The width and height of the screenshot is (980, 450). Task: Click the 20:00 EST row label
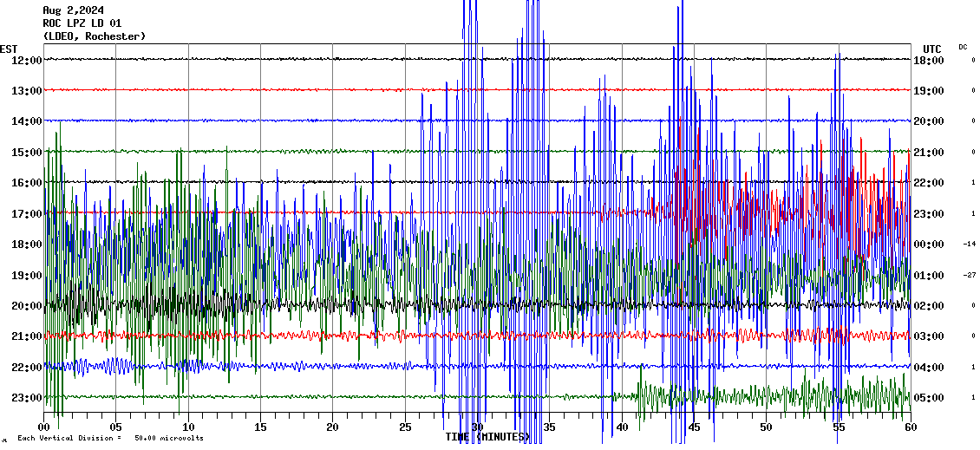click(27, 305)
